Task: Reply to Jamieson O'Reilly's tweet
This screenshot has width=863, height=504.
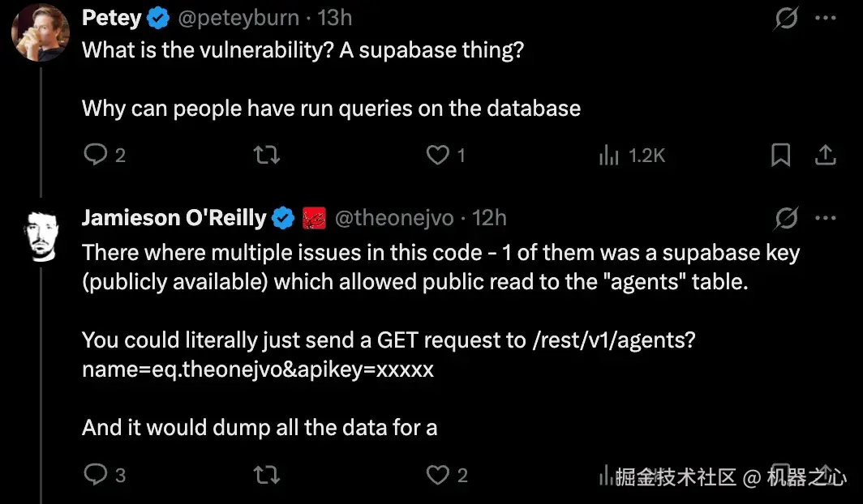Action: point(96,475)
